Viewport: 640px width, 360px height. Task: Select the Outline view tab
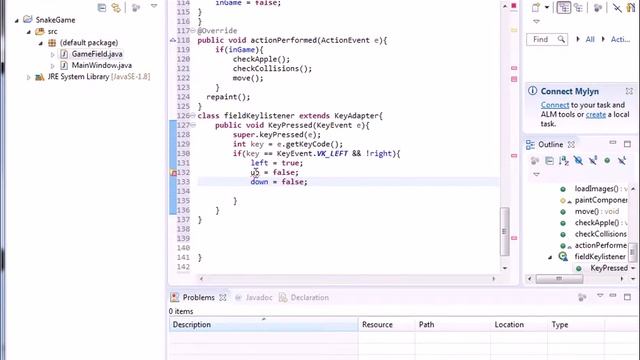pyautogui.click(x=550, y=144)
